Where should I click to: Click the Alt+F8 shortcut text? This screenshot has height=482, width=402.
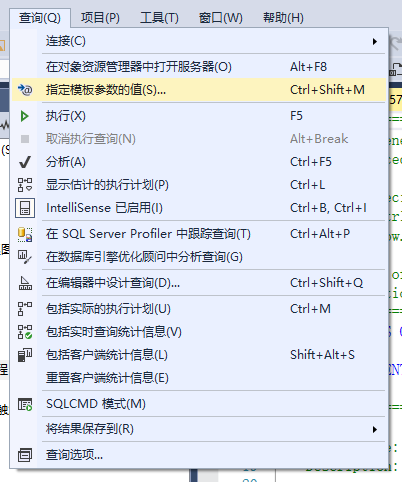(x=308, y=67)
